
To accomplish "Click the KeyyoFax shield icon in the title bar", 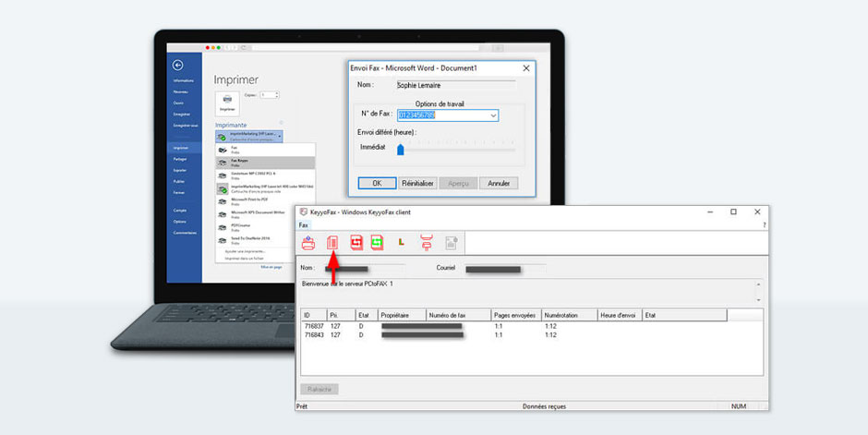I will (x=304, y=212).
